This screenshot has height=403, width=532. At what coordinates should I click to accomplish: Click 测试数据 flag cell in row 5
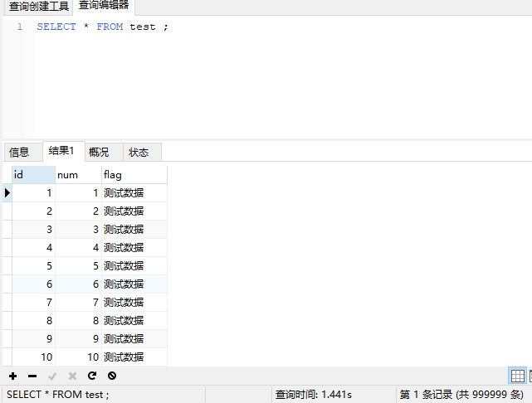[134, 266]
